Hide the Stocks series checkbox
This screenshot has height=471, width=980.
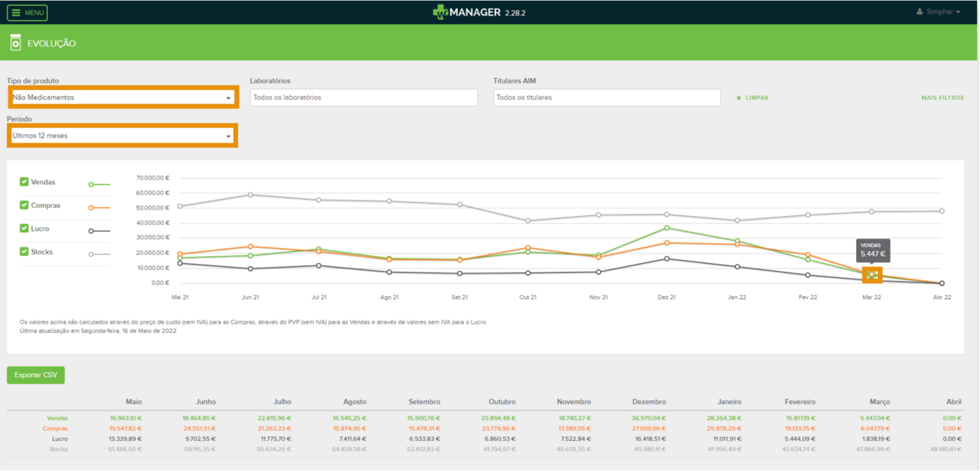click(x=25, y=252)
